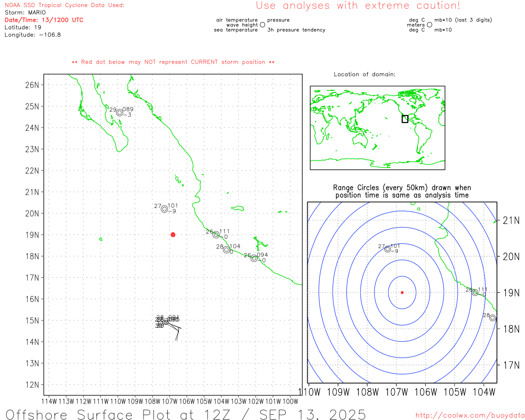Image resolution: width=525 pixels, height=420 pixels.
Task: Click the 107W label on range circles plot
Action: pyautogui.click(x=397, y=392)
